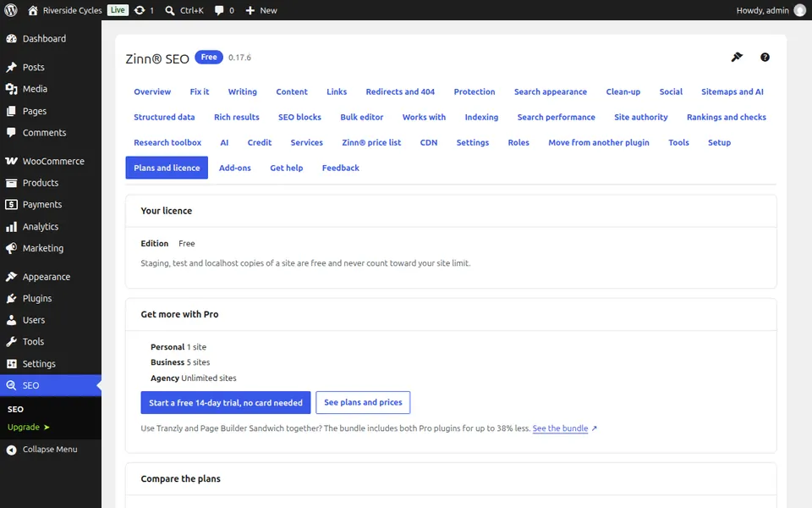Start a free 14-day trial
This screenshot has height=508, width=812.
tap(226, 403)
